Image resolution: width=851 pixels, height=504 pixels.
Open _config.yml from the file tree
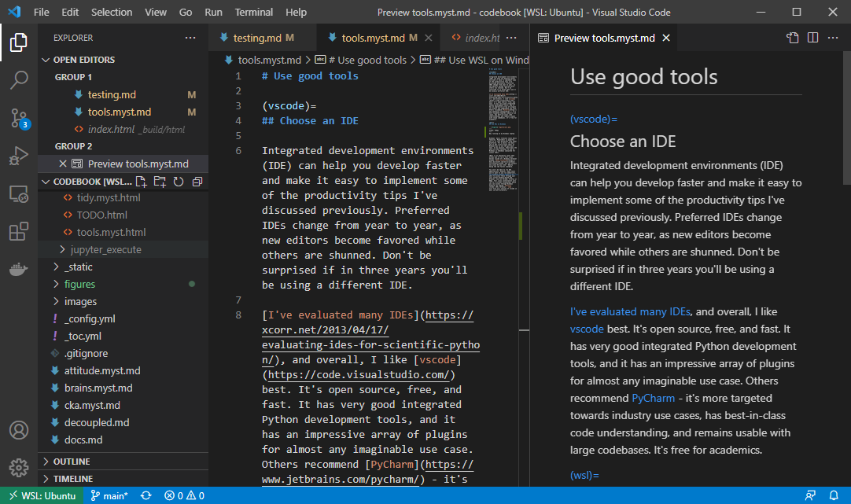pyautogui.click(x=123, y=318)
